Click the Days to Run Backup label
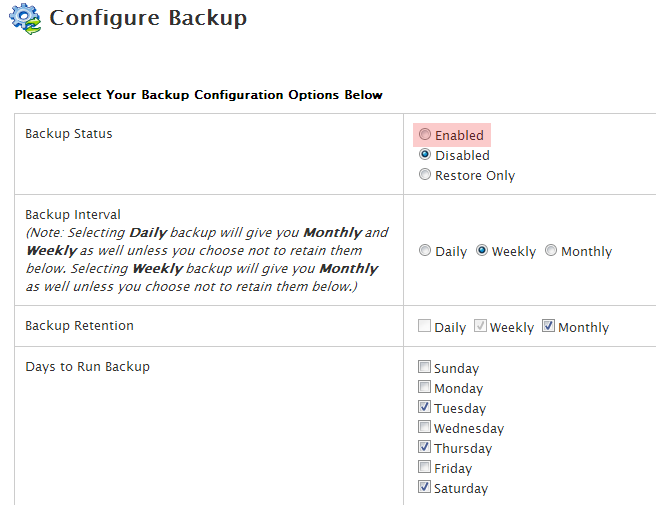 point(87,367)
